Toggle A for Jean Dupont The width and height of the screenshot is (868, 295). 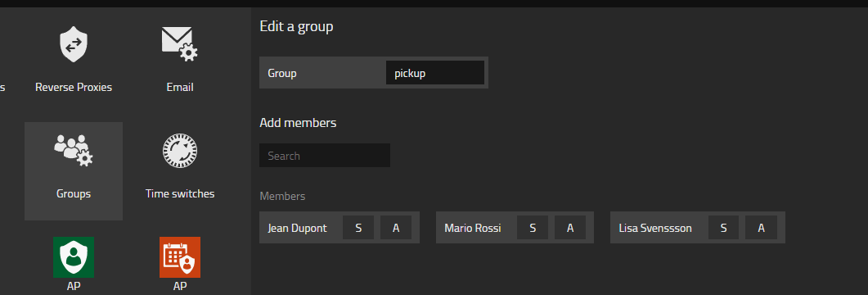(396, 227)
